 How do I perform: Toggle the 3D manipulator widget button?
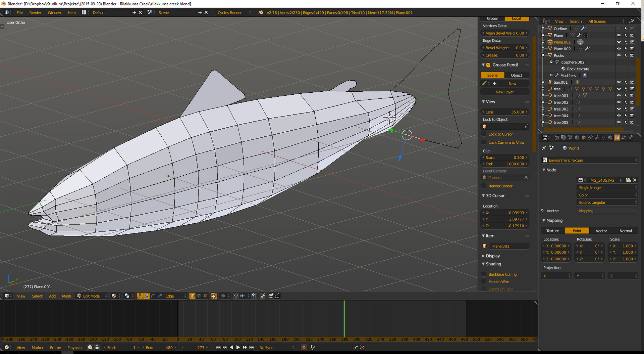(140, 296)
